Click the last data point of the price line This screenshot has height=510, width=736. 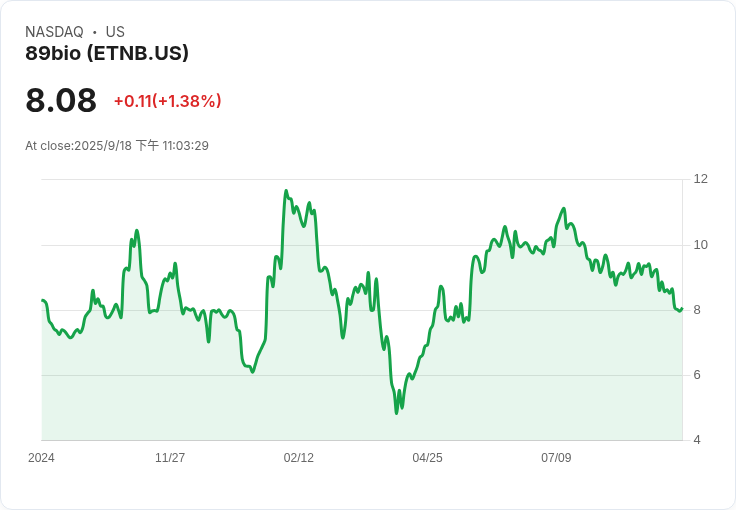pyautogui.click(x=682, y=308)
